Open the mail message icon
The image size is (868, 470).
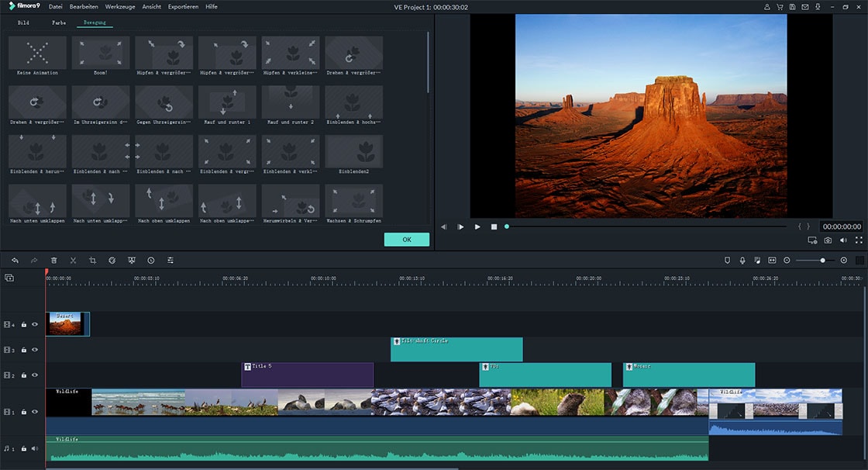[x=805, y=7]
